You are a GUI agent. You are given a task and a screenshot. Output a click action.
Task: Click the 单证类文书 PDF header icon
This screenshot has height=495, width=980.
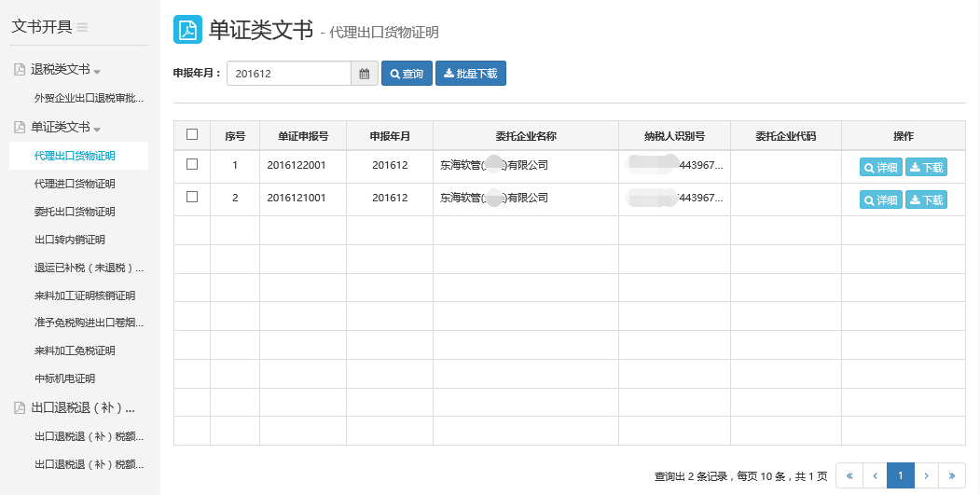tap(187, 30)
